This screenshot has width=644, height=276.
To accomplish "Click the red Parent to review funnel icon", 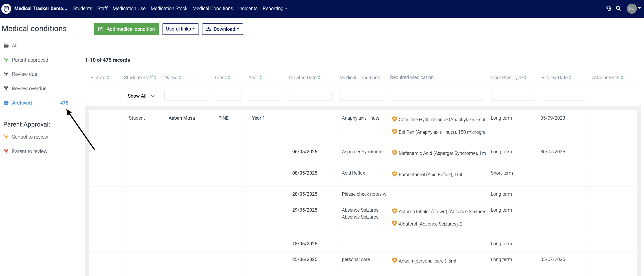I will click(x=6, y=151).
